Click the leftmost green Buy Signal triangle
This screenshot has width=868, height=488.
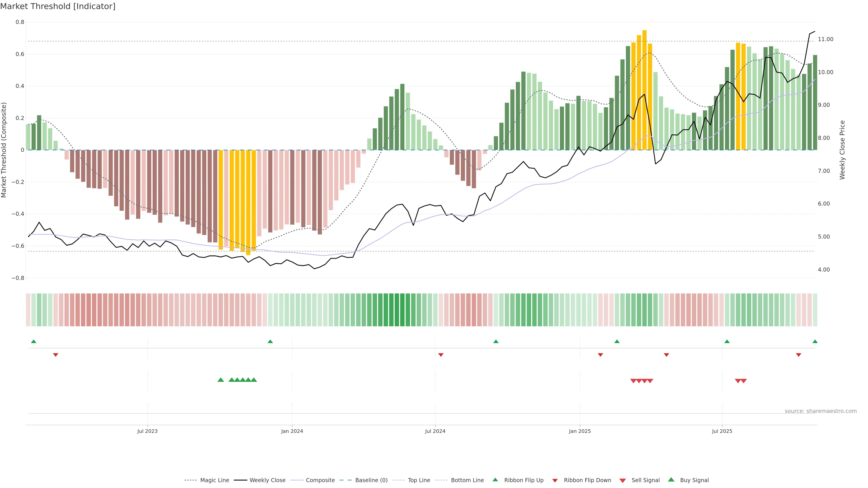coord(221,380)
